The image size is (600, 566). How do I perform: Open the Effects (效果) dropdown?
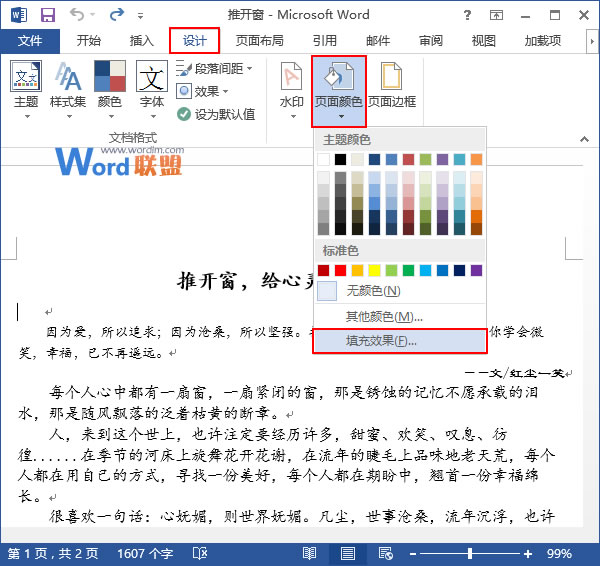(202, 91)
